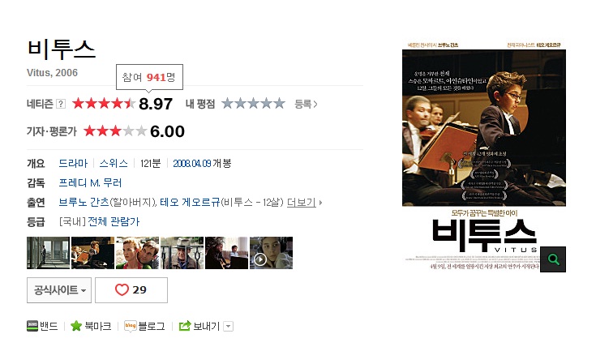Open director 프레디 M. 무러 page
596x364 pixels.
(90, 182)
